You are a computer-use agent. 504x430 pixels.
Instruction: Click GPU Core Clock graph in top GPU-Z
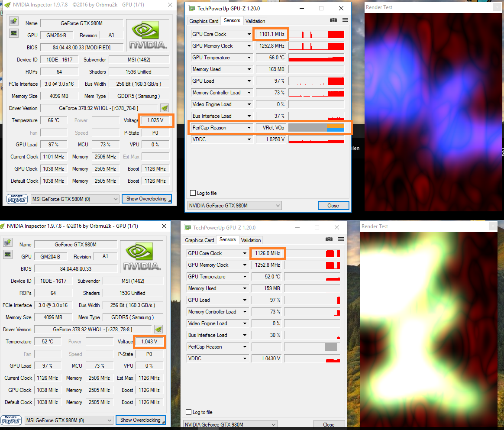point(316,34)
